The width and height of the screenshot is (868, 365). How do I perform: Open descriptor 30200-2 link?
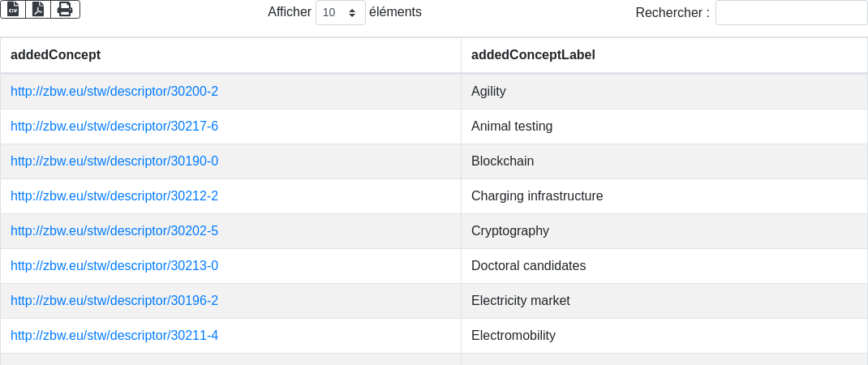(114, 92)
